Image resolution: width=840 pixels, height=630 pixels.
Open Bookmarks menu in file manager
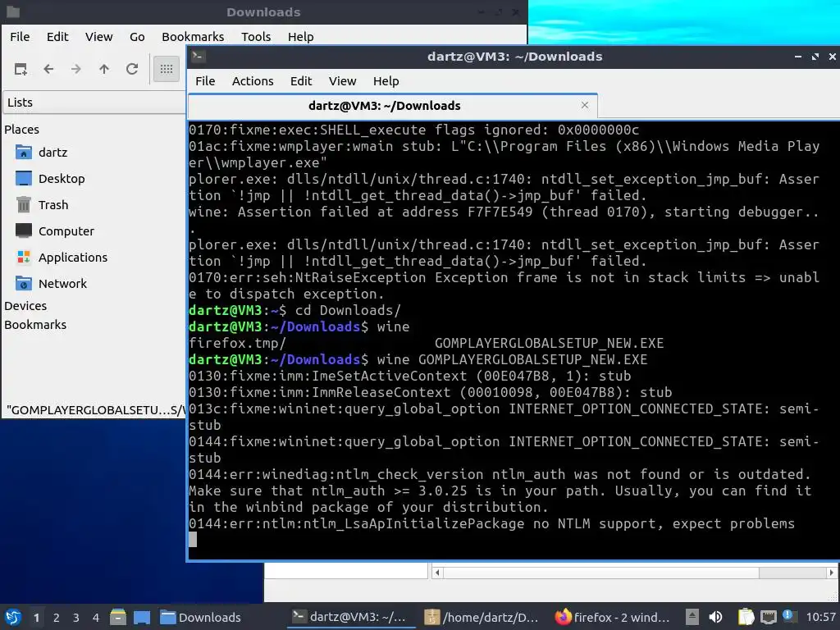[193, 36]
